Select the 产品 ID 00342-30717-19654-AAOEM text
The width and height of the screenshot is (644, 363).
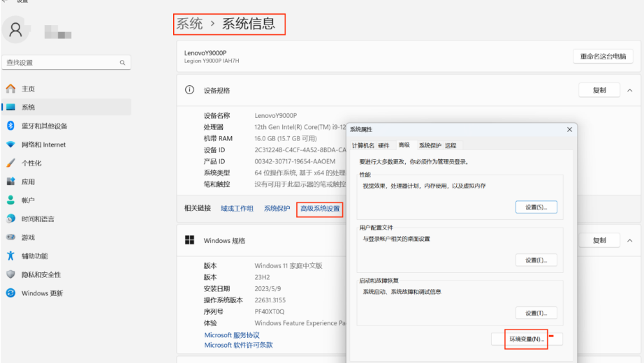tap(295, 161)
